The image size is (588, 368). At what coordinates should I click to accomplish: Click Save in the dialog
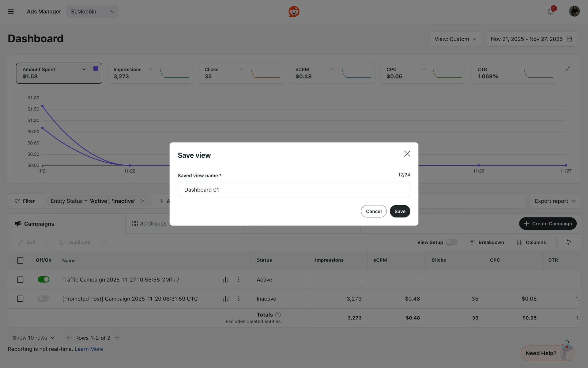click(400, 211)
